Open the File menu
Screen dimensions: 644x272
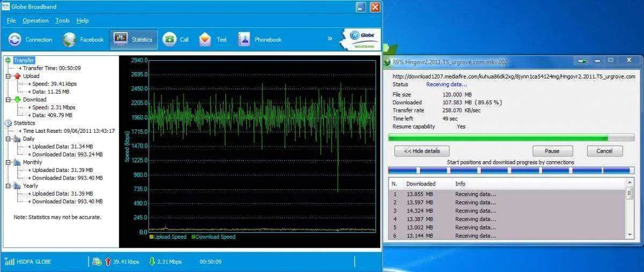click(x=11, y=20)
